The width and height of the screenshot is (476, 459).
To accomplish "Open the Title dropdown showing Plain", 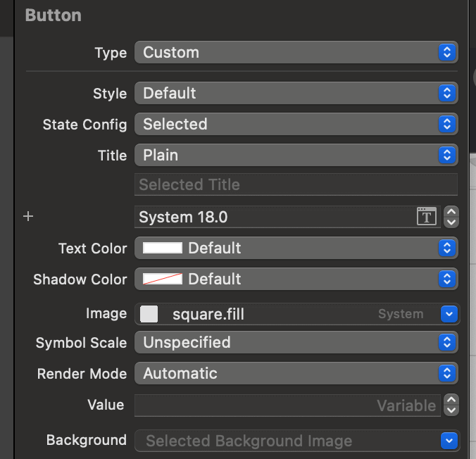I will [x=296, y=155].
